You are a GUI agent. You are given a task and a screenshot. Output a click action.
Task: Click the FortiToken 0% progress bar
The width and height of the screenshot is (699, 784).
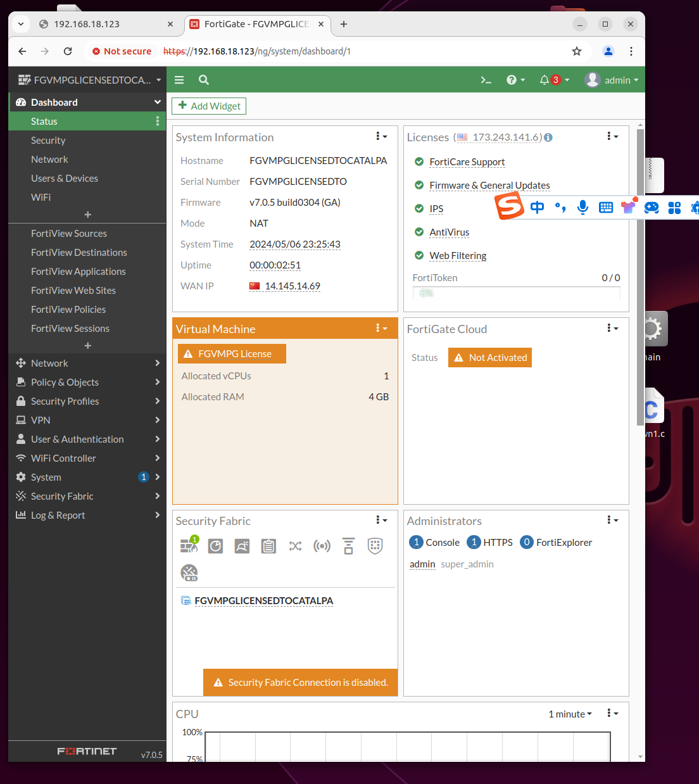[x=516, y=293]
